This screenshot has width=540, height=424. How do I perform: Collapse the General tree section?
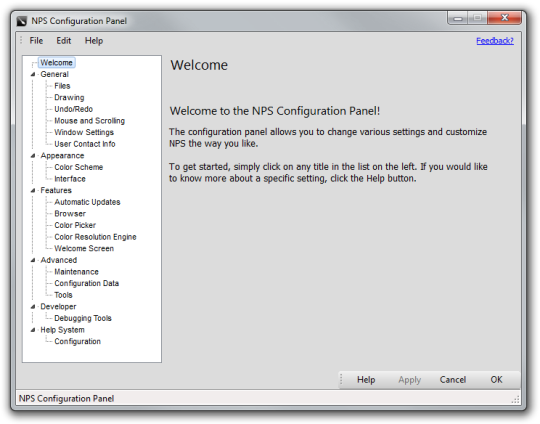coord(33,74)
